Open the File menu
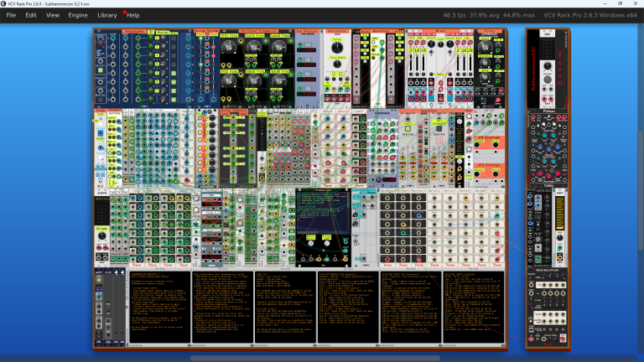Image resolution: width=644 pixels, height=362 pixels. [11, 15]
